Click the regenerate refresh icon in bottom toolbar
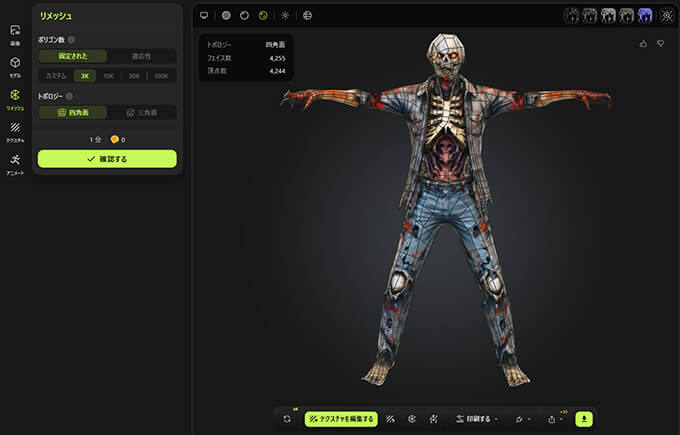Viewport: 680px width, 435px height. coord(287,419)
